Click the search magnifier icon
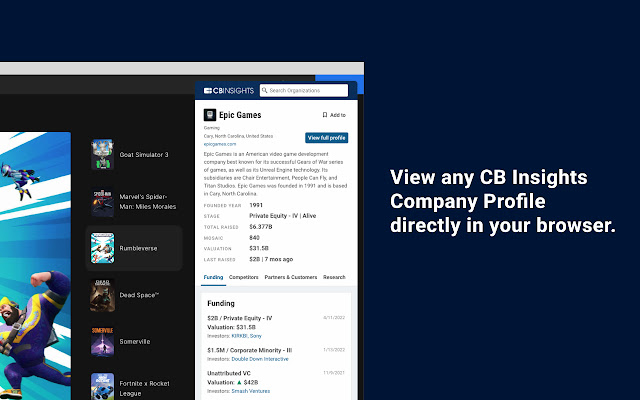The width and height of the screenshot is (640, 400). tap(264, 90)
